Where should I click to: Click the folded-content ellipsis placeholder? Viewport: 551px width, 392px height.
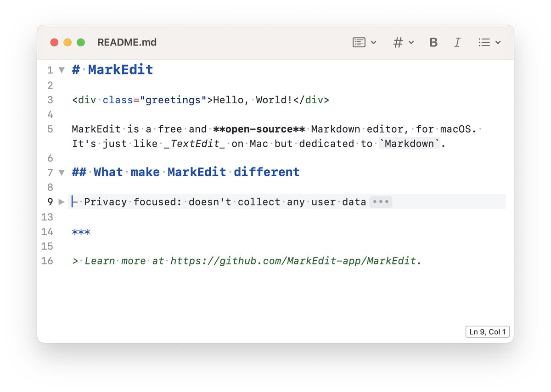[x=381, y=202]
